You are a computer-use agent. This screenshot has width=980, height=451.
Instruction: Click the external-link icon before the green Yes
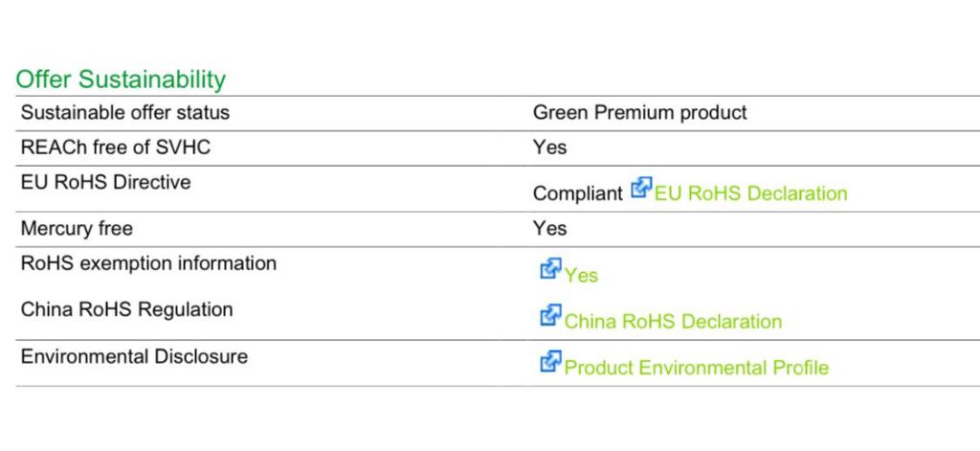(550, 270)
